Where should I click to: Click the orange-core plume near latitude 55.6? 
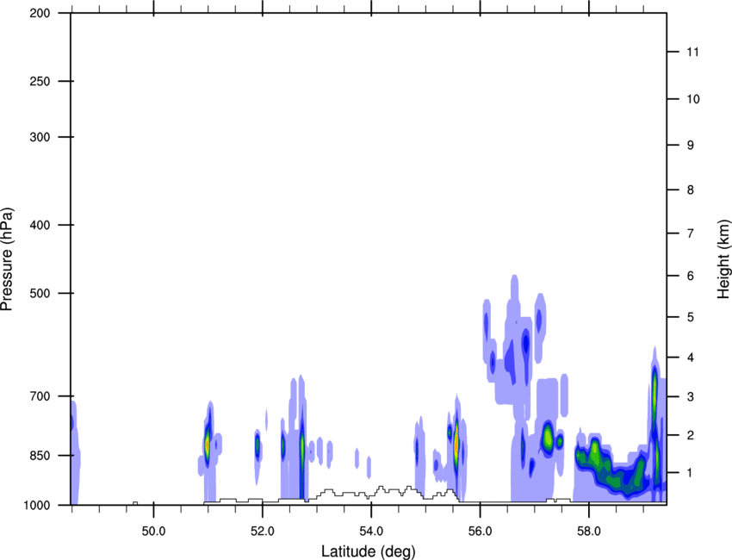click(x=456, y=445)
